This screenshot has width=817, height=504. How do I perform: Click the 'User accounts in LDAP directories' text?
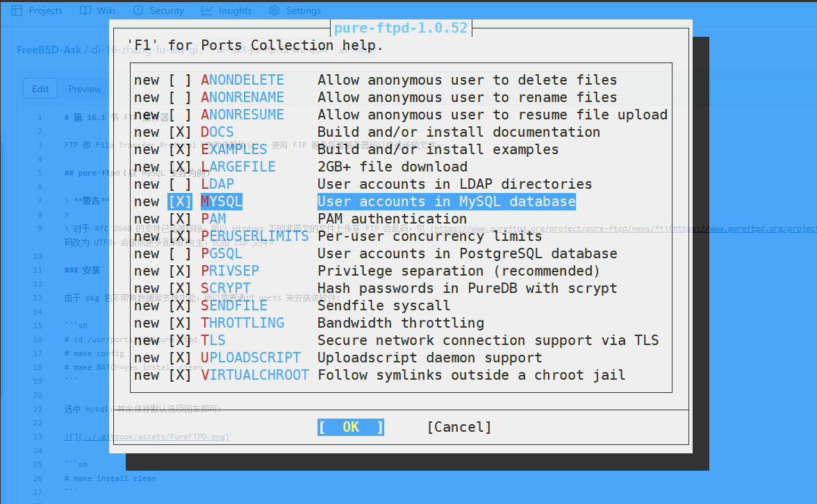click(455, 185)
